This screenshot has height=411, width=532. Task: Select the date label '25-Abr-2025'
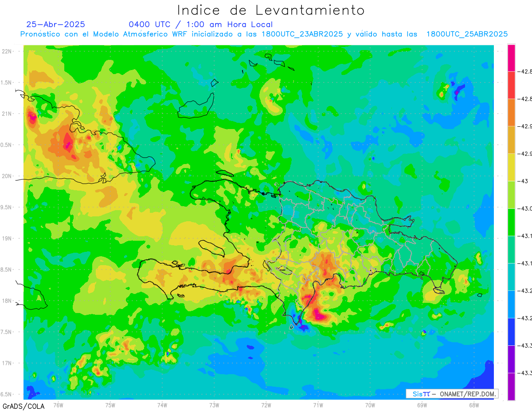[x=56, y=24]
